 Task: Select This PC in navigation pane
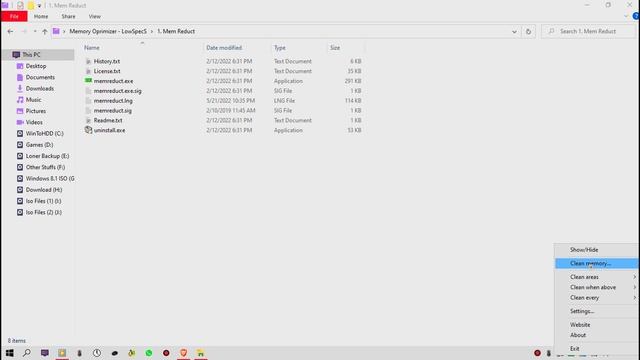point(31,55)
